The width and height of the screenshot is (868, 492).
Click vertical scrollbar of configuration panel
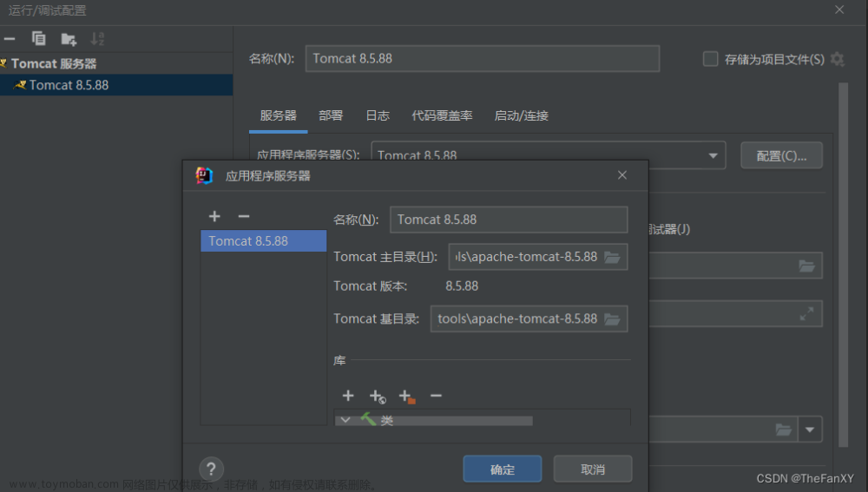pos(843,265)
